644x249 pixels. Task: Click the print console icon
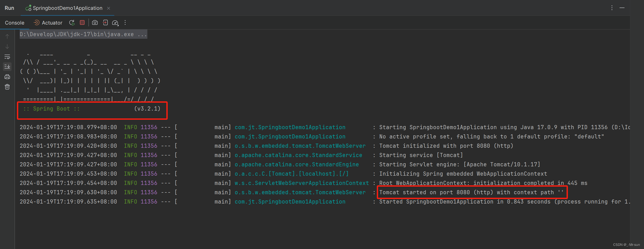click(7, 77)
